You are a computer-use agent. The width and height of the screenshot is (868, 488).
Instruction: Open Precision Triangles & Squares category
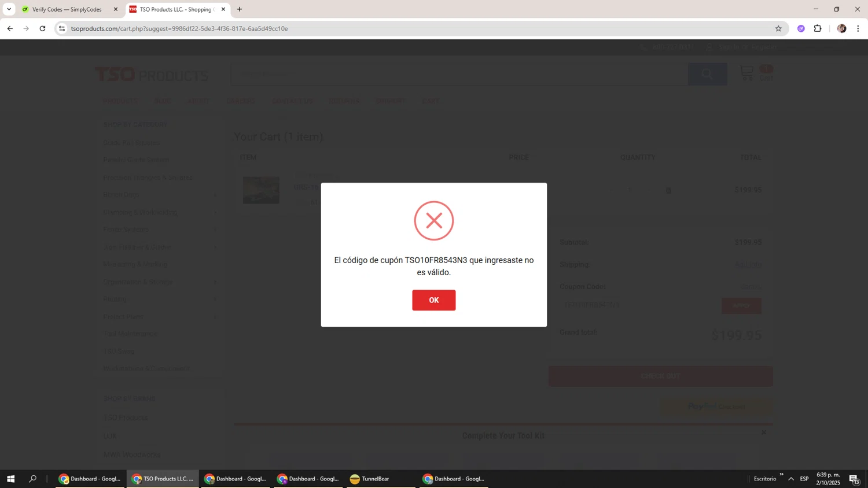coord(148,178)
